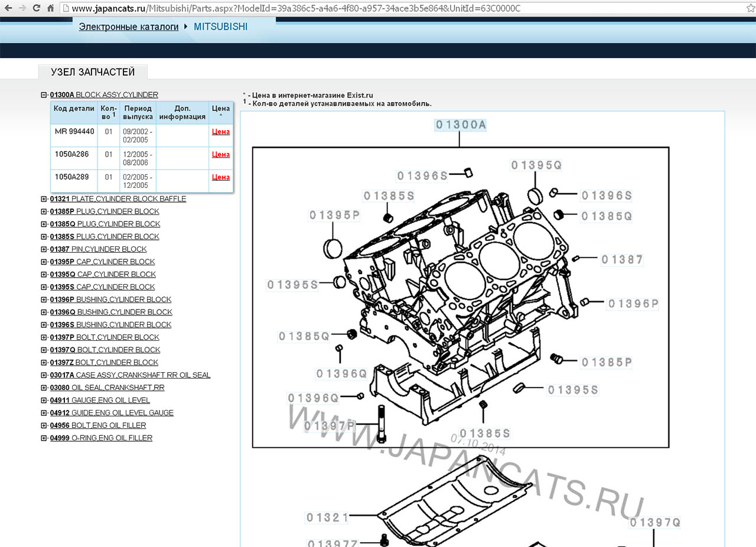The image size is (756, 547).
Task: Click the browser back arrow
Action: [8, 8]
